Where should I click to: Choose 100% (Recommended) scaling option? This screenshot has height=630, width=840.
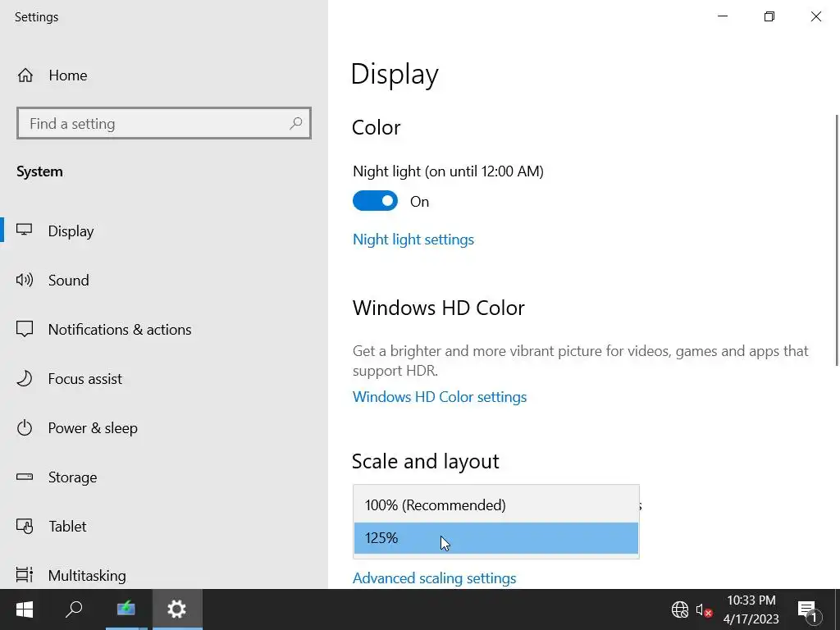coord(496,504)
